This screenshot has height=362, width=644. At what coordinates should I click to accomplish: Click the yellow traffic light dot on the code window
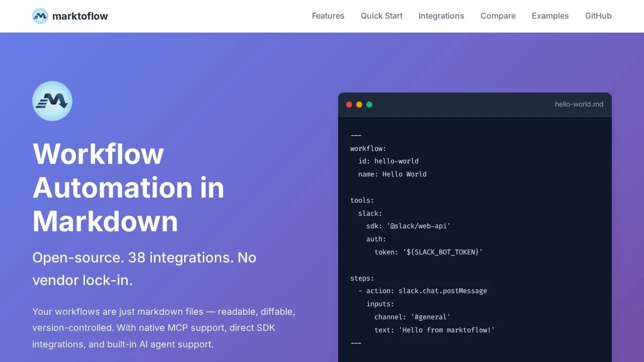pos(359,105)
